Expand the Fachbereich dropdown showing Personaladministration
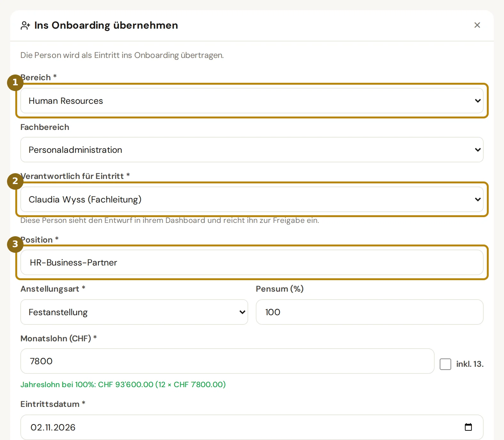 tap(252, 150)
